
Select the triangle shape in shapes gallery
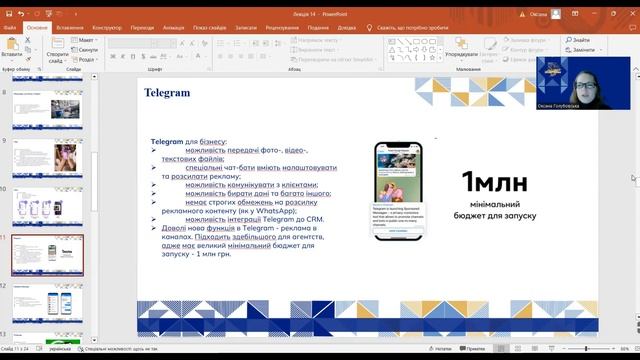click(x=392, y=49)
